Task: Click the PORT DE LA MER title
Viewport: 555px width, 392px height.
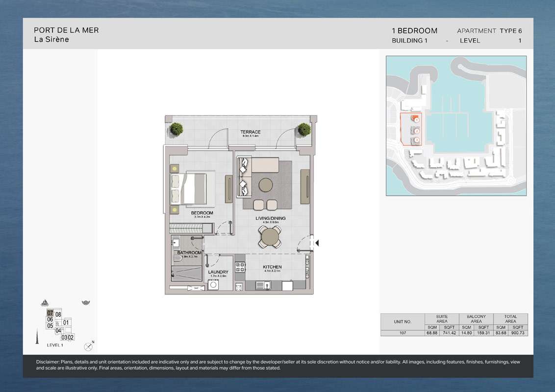Action: [66, 30]
